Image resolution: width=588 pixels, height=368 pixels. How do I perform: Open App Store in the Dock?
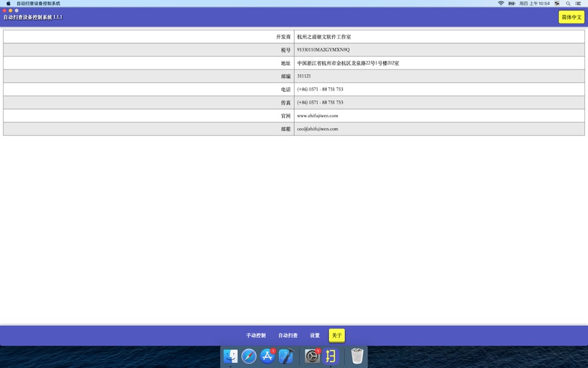pos(267,356)
